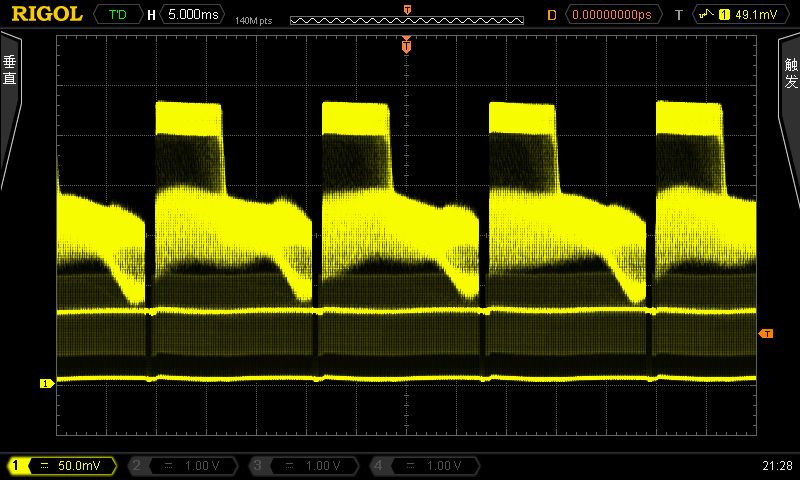Click the orange trigger level marker on right edge
Viewport: 800px width, 480px height.
click(766, 333)
